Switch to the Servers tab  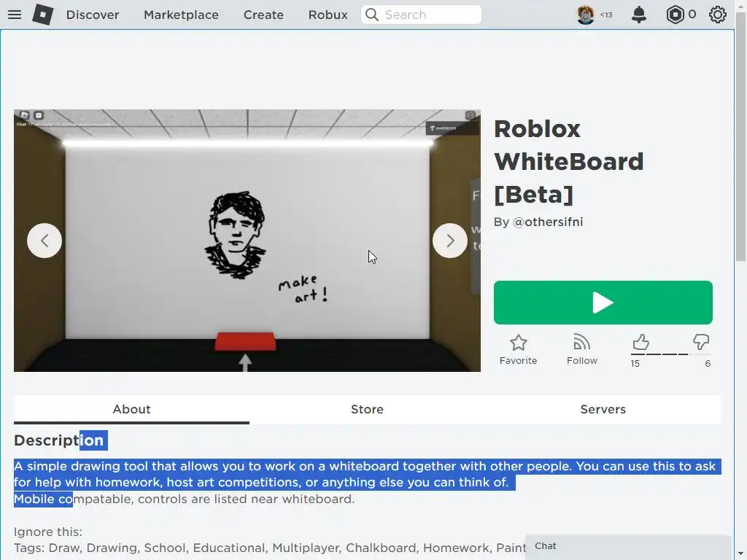tap(603, 410)
